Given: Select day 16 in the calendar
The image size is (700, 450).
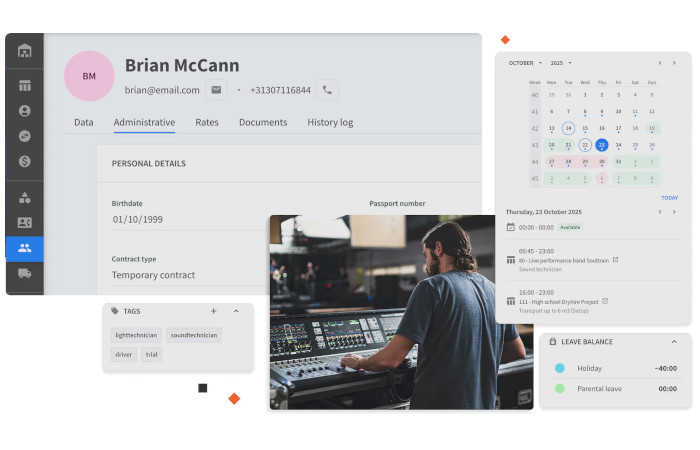Looking at the screenshot, I should click(x=601, y=128).
